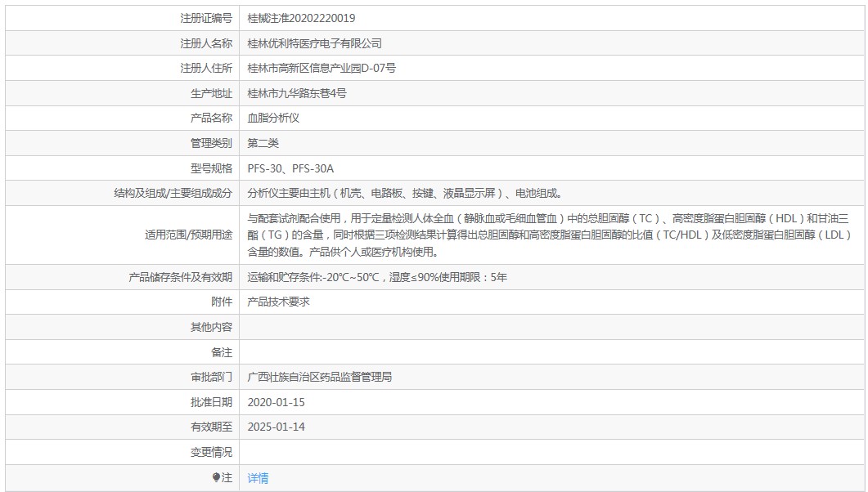Click the 型号规格 label

(x=211, y=168)
